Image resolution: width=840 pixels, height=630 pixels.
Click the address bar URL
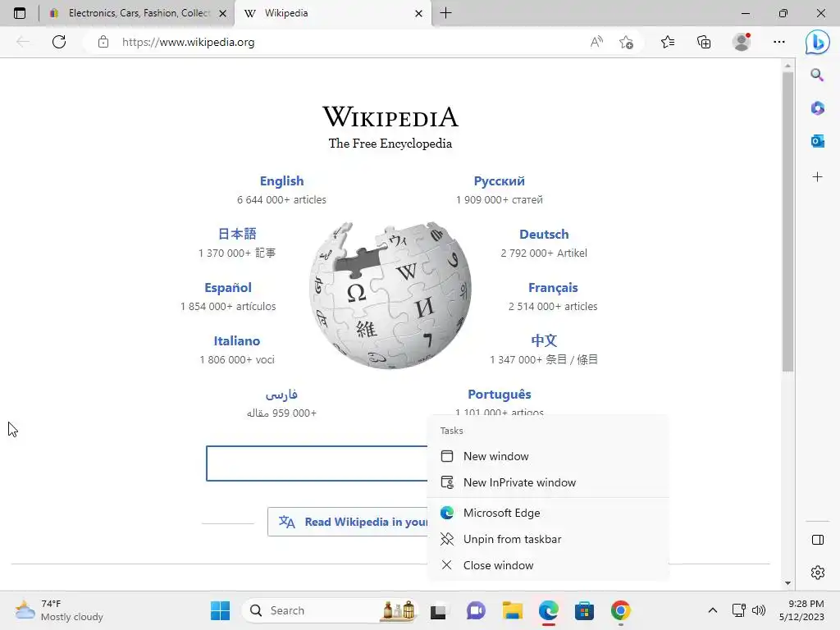[x=188, y=42]
